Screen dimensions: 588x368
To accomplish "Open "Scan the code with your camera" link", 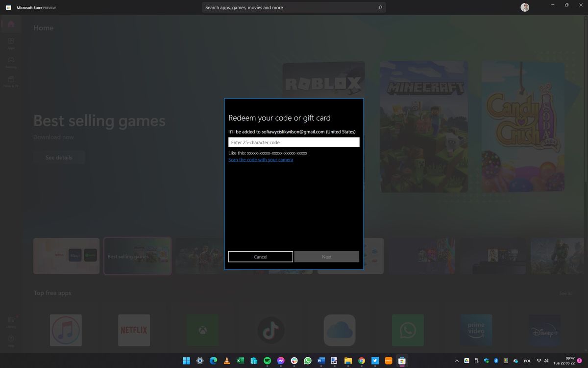I will coord(260,159).
